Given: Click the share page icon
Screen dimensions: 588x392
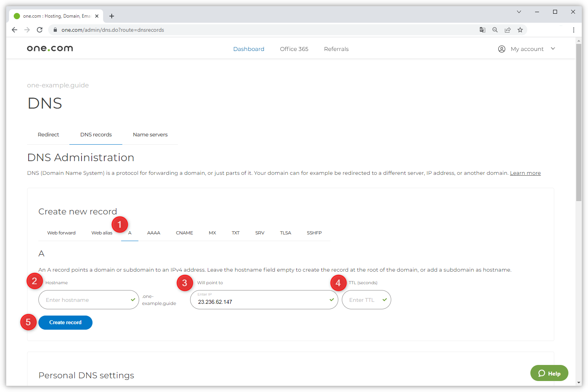Looking at the screenshot, I should tap(508, 30).
